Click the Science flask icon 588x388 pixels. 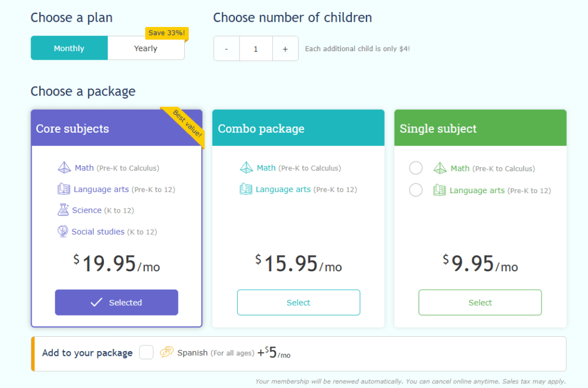[64, 210]
